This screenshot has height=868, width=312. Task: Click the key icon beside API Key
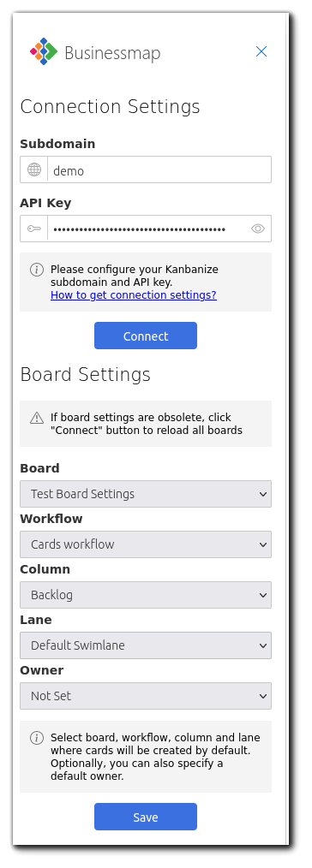click(x=34, y=229)
